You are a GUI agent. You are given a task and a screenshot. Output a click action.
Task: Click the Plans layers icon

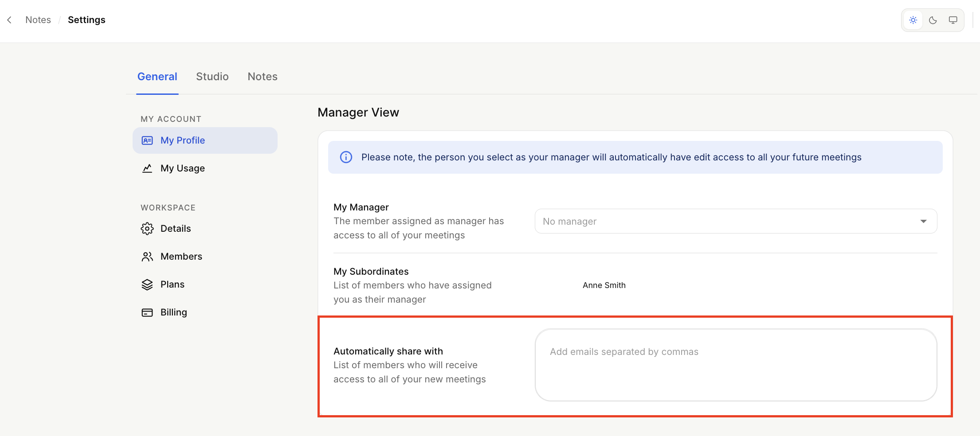click(147, 284)
